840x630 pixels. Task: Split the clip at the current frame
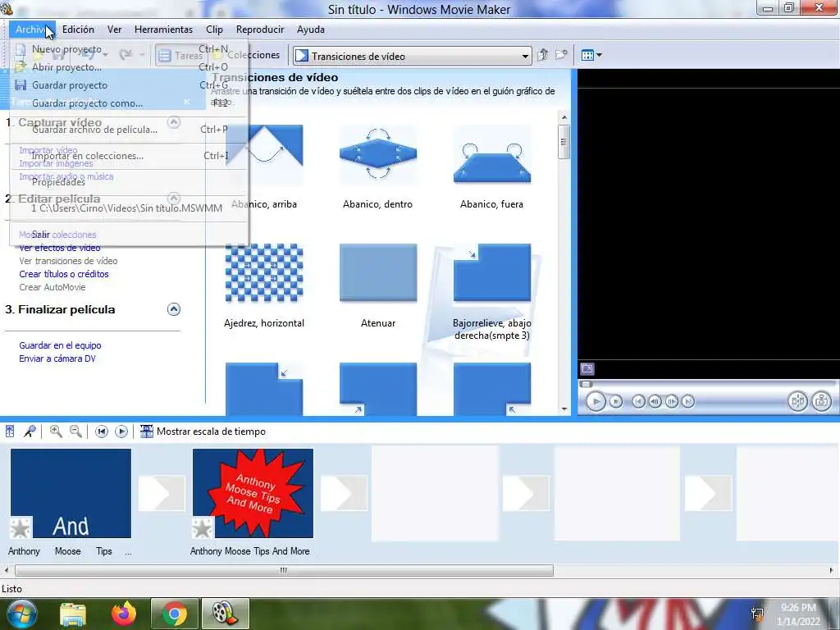tap(797, 401)
